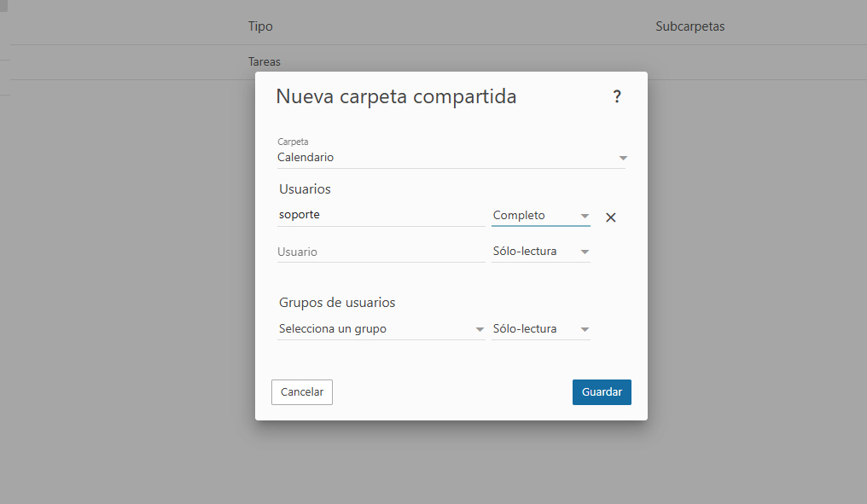Open permission dropdown next to Usuario field
The image size is (867, 504).
point(541,252)
